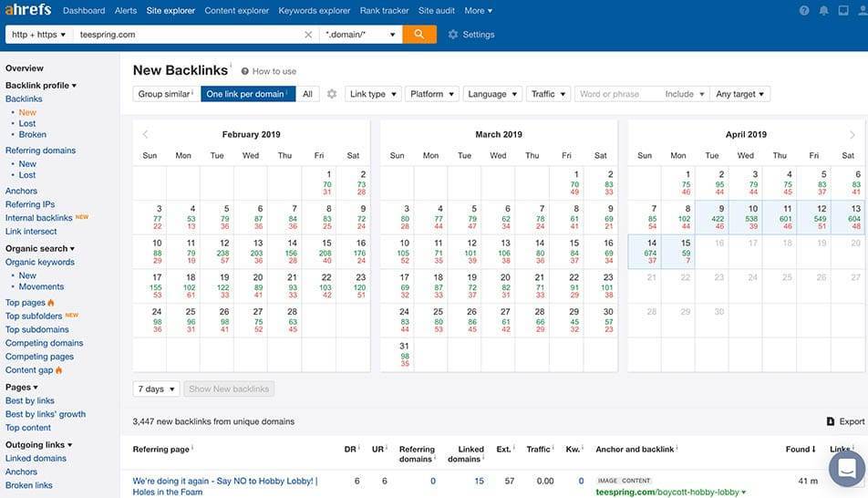Click the ahrefs logo
868x498 pixels.
click(x=27, y=9)
